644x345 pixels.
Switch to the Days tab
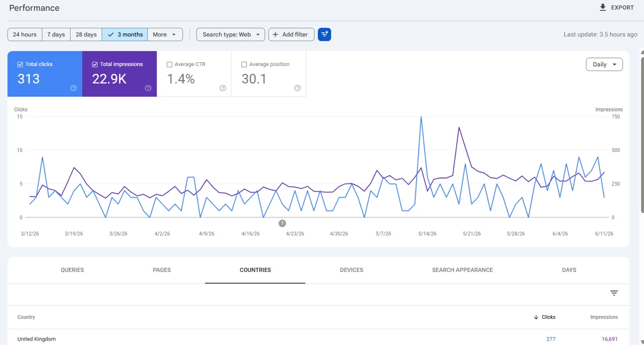(x=569, y=270)
